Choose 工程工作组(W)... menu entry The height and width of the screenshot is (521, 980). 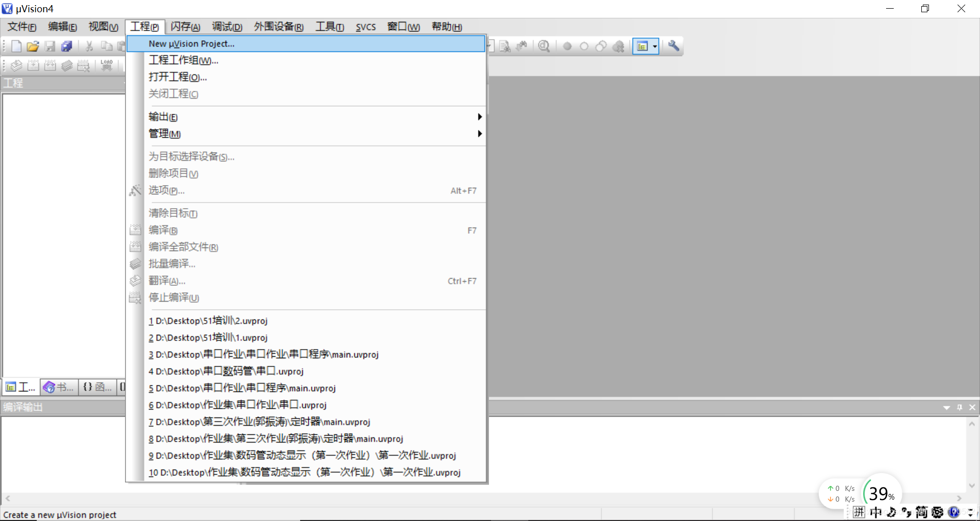[306, 60]
